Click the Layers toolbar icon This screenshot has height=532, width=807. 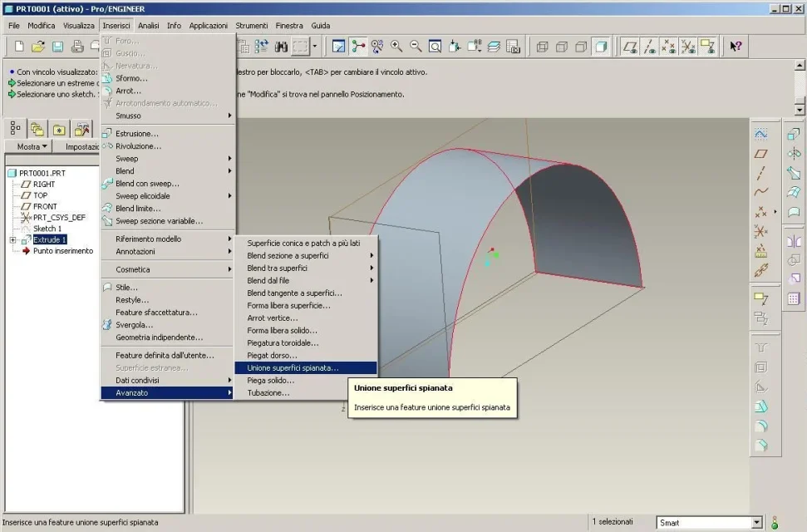pyautogui.click(x=494, y=47)
